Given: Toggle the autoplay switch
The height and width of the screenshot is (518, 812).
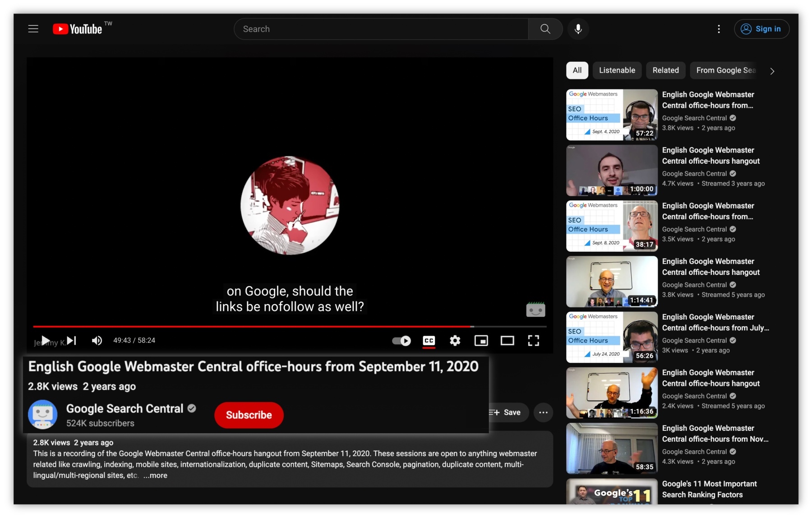Looking at the screenshot, I should click(401, 341).
